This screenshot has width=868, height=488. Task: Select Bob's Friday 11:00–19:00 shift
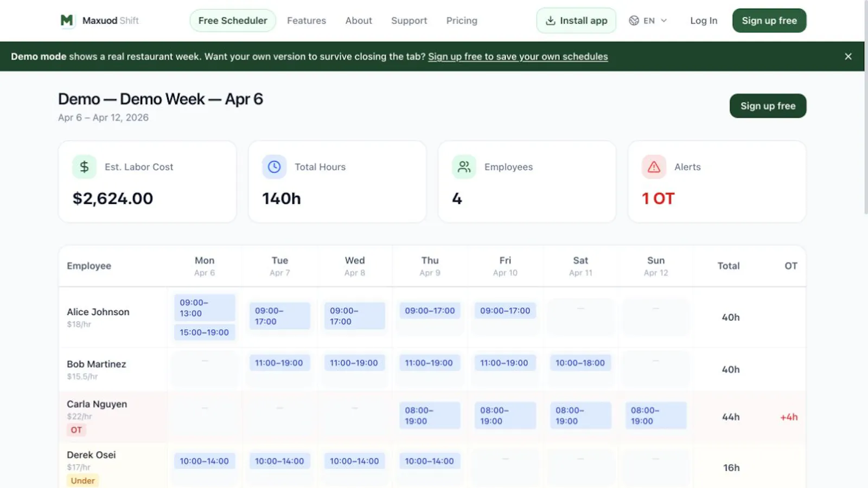point(505,363)
